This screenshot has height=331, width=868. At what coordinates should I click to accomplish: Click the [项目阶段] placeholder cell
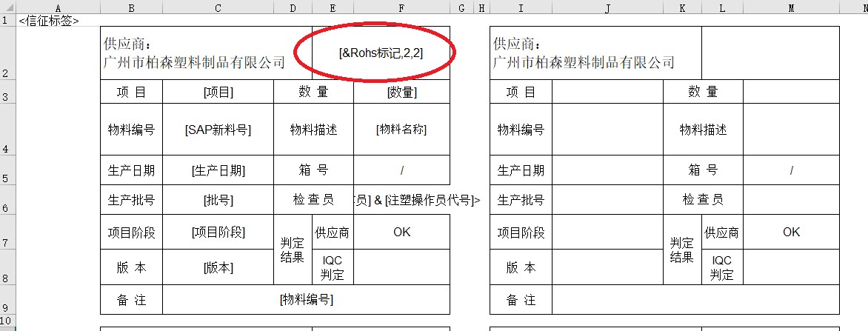(x=218, y=232)
